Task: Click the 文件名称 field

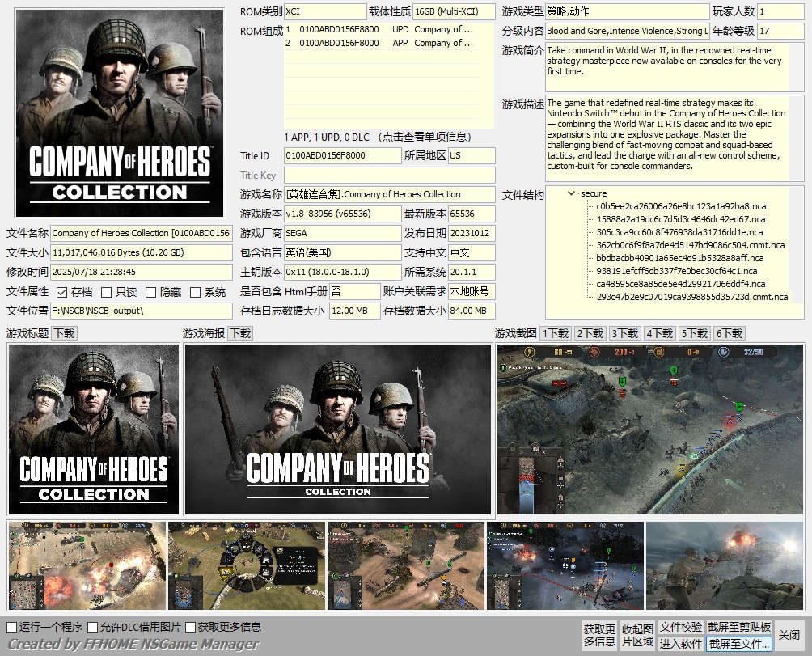Action: [x=142, y=234]
